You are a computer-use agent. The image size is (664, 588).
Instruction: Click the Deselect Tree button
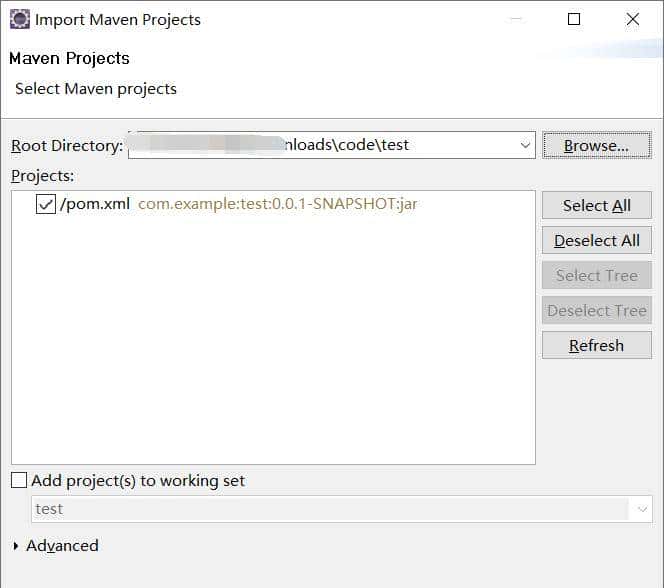(x=597, y=311)
